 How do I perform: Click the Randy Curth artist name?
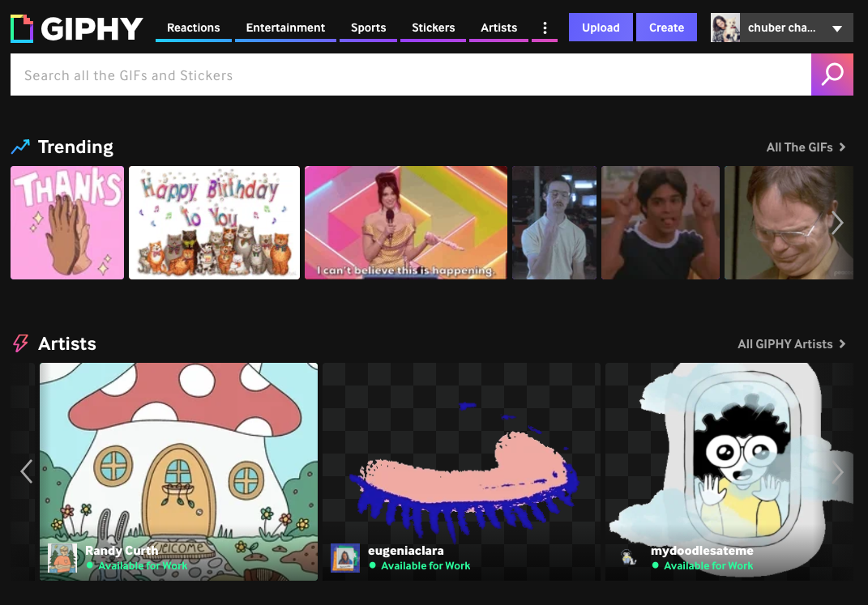click(122, 551)
